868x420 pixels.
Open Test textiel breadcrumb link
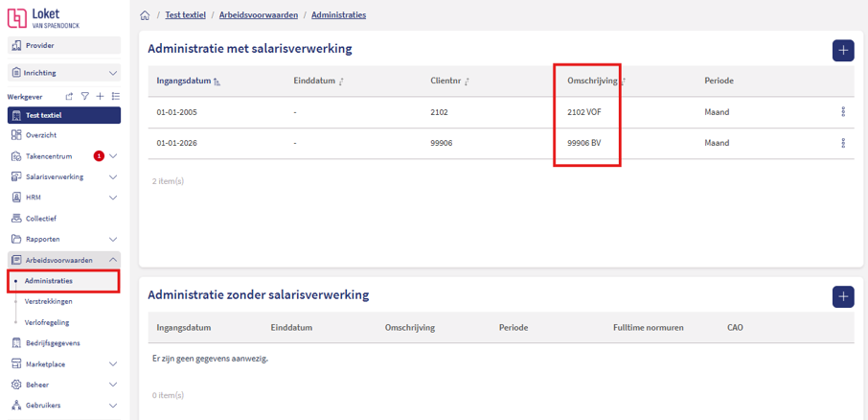tap(186, 15)
